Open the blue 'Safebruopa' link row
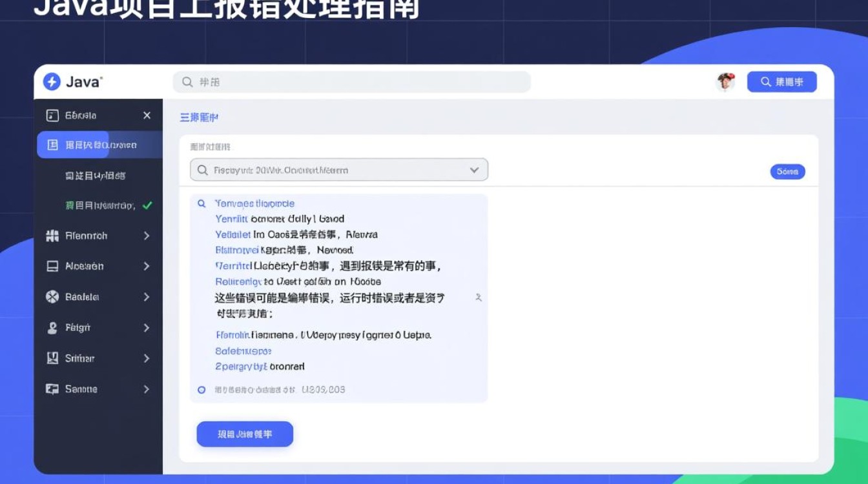The height and width of the screenshot is (484, 868). [243, 351]
